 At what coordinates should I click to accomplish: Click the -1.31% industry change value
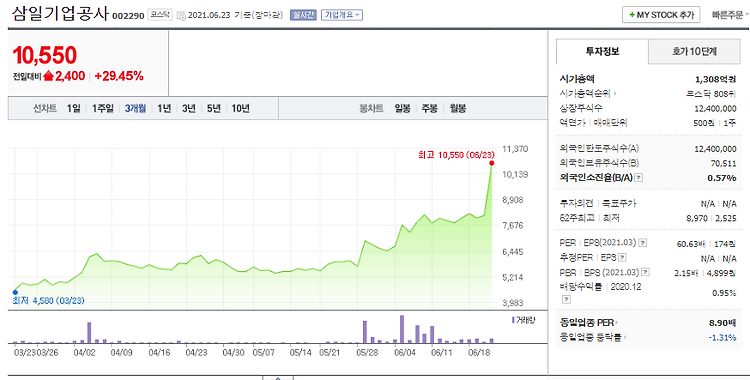click(x=722, y=338)
